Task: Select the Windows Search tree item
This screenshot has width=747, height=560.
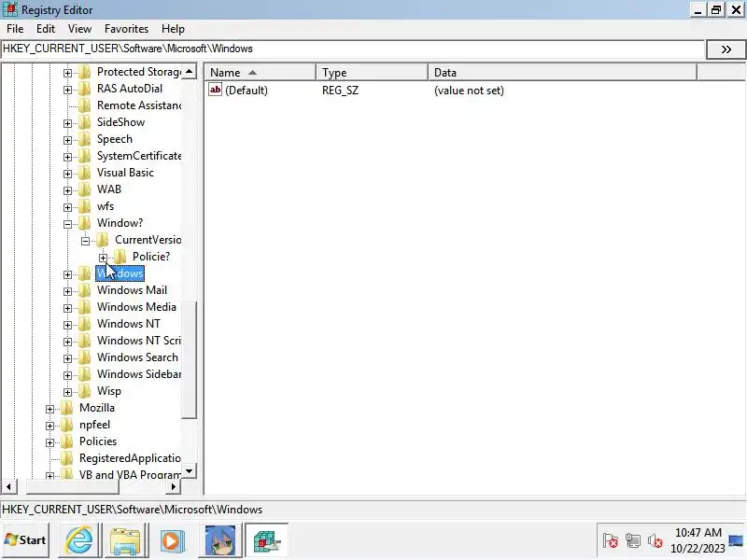Action: 137,357
